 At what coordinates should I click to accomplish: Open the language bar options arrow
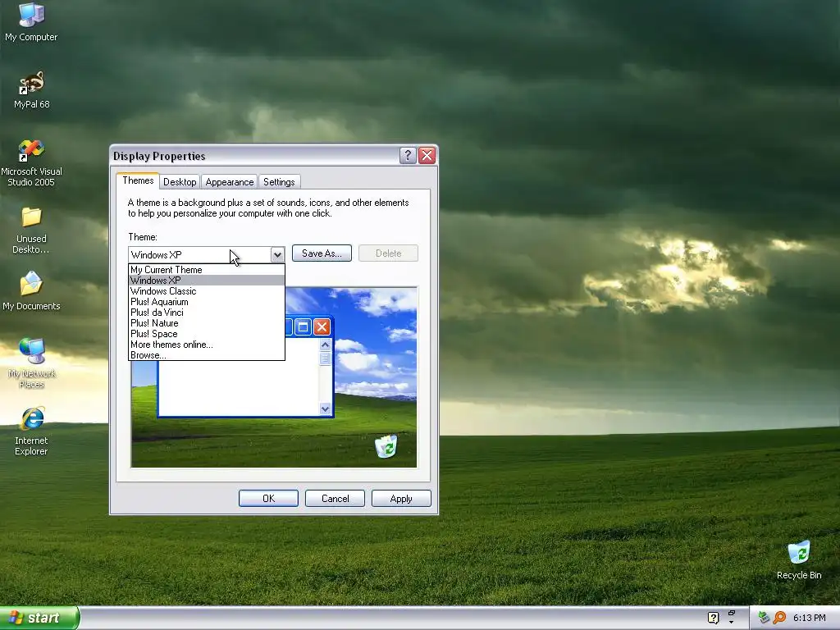731,623
